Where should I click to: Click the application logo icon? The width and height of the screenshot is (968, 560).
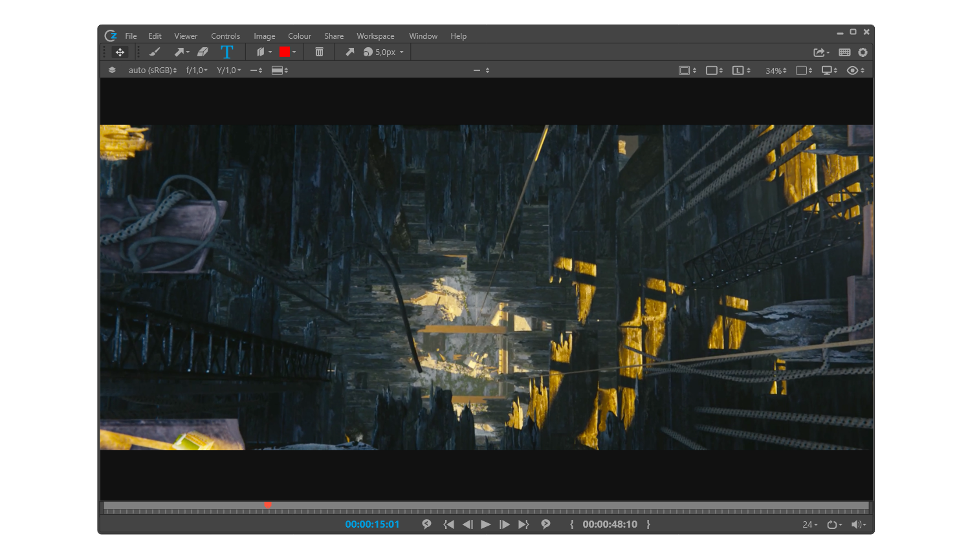(x=111, y=36)
